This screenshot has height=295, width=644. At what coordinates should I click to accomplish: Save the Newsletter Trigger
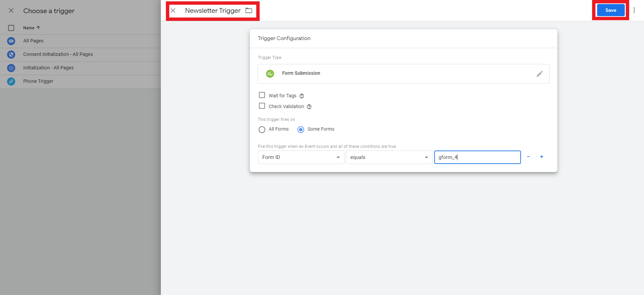click(610, 10)
